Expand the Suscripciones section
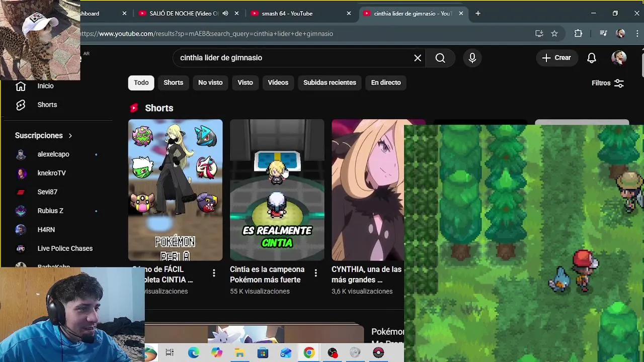The width and height of the screenshot is (644, 362). click(x=43, y=136)
